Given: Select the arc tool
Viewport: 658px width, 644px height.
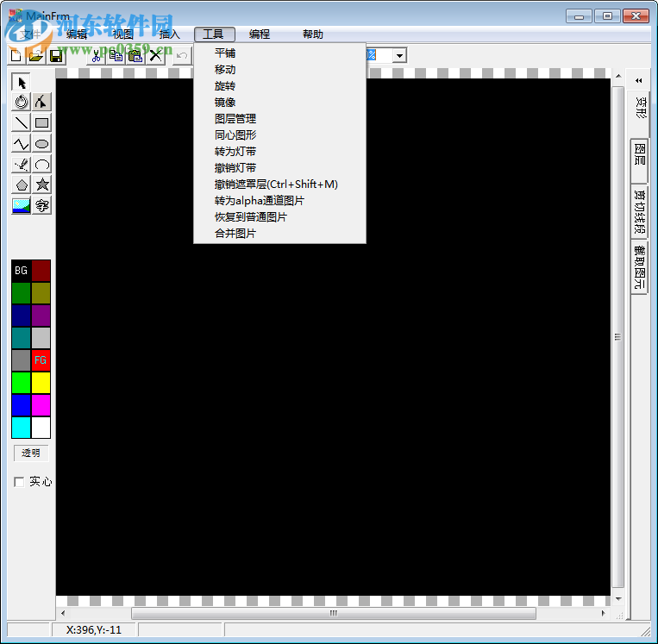Looking at the screenshot, I should (x=41, y=164).
